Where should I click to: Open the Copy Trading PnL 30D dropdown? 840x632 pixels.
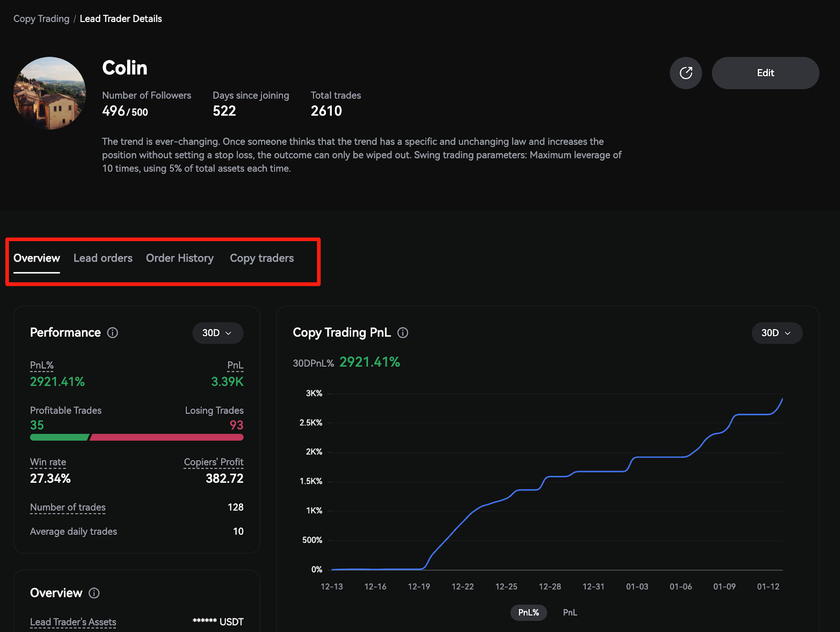click(x=776, y=333)
